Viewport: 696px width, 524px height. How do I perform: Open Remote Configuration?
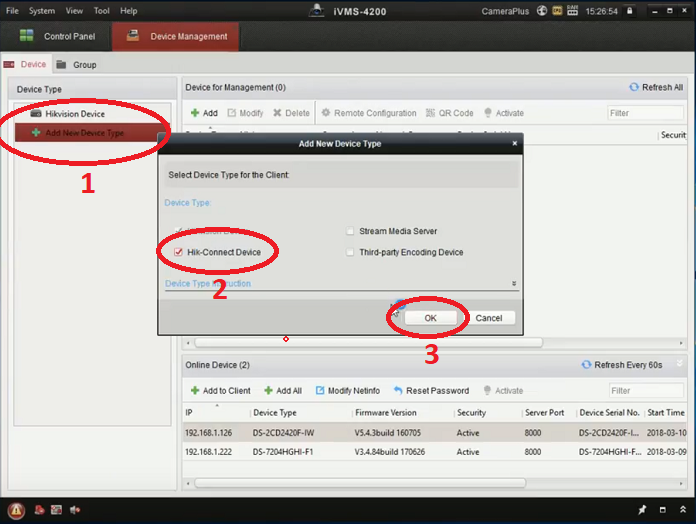[369, 113]
